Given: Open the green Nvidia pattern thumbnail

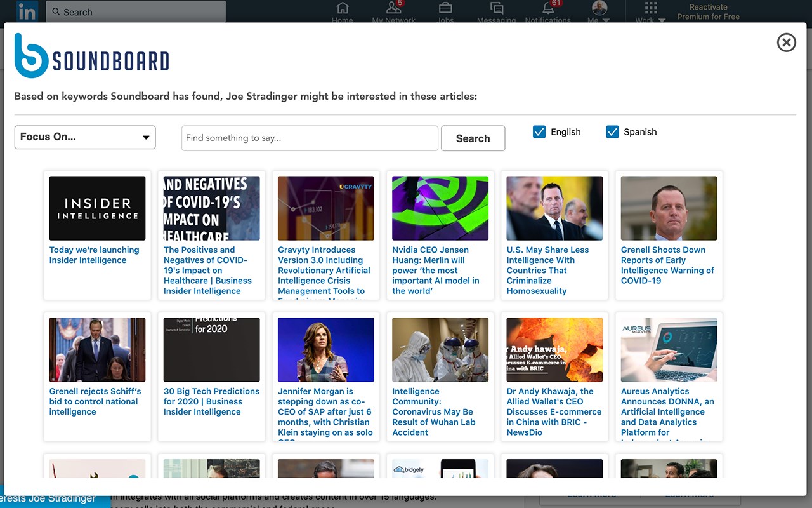Looking at the screenshot, I should click(x=440, y=208).
